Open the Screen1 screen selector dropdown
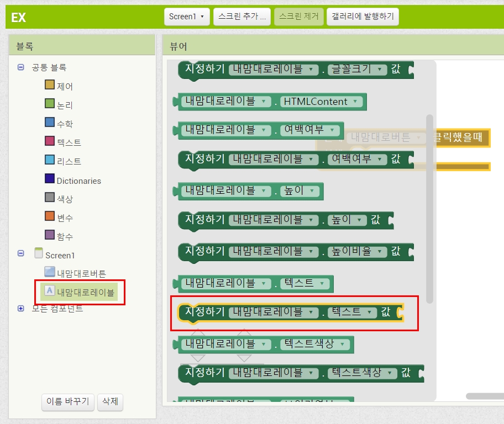Image resolution: width=504 pixels, height=424 pixels. (187, 17)
